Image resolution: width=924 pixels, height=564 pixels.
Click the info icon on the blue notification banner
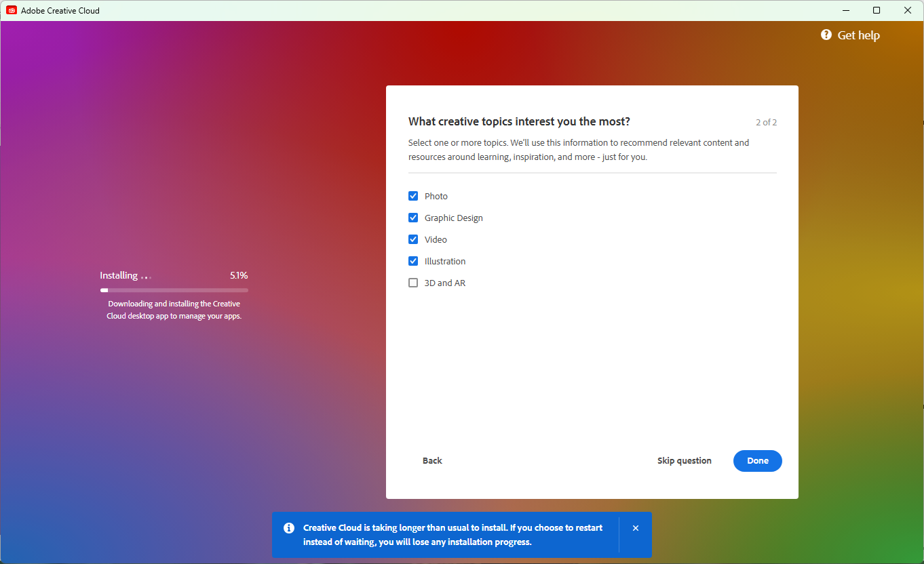(289, 527)
